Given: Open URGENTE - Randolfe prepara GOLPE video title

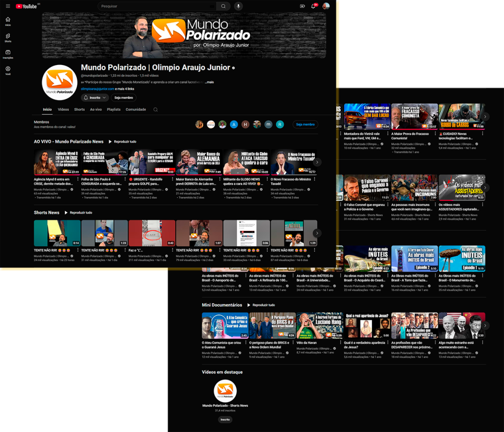Looking at the screenshot, I should (147, 182).
